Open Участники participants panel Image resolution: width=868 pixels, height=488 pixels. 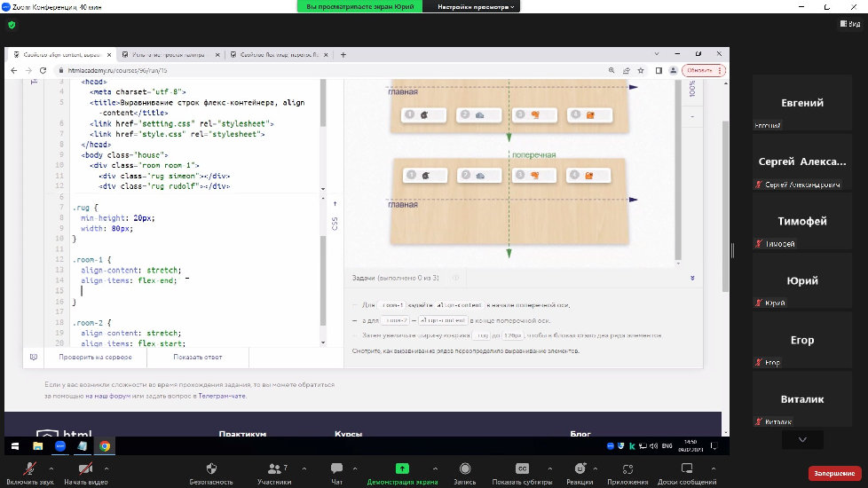click(x=274, y=474)
